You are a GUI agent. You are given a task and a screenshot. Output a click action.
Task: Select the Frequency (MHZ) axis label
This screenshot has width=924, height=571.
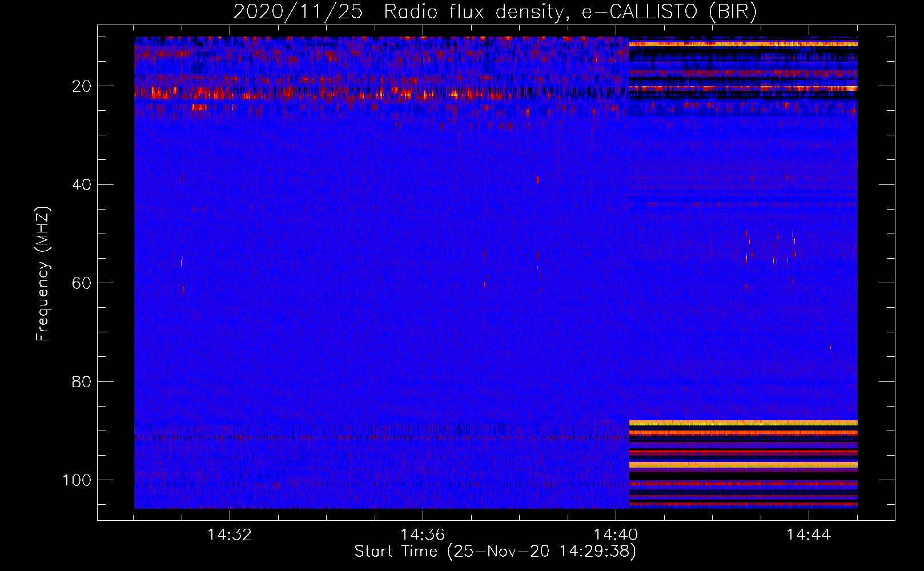[43, 274]
